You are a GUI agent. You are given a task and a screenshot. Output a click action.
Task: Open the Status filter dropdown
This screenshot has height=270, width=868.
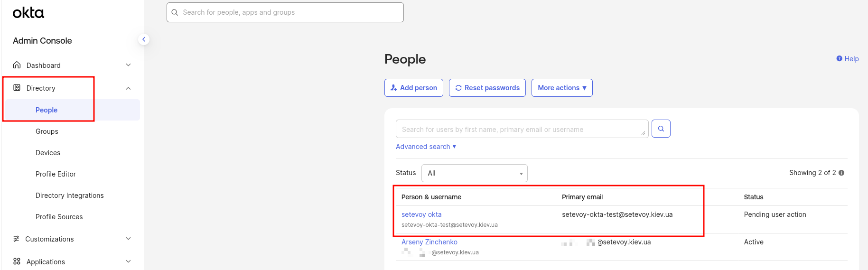pyautogui.click(x=474, y=173)
